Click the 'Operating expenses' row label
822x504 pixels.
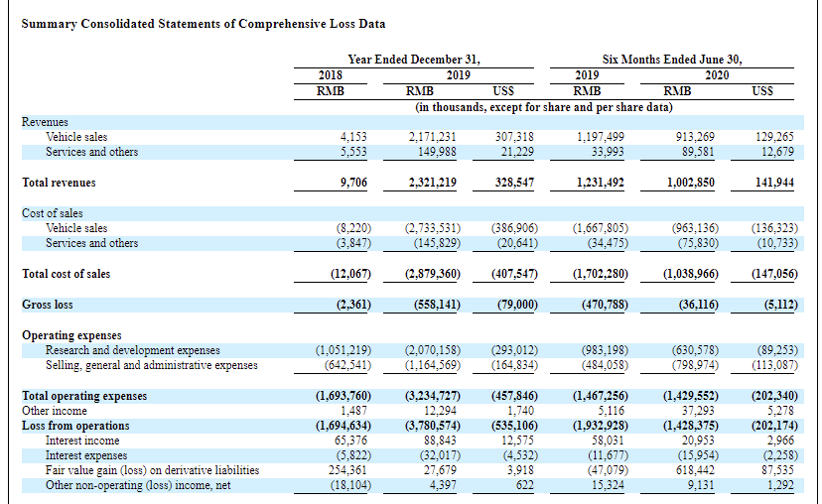coord(71,335)
